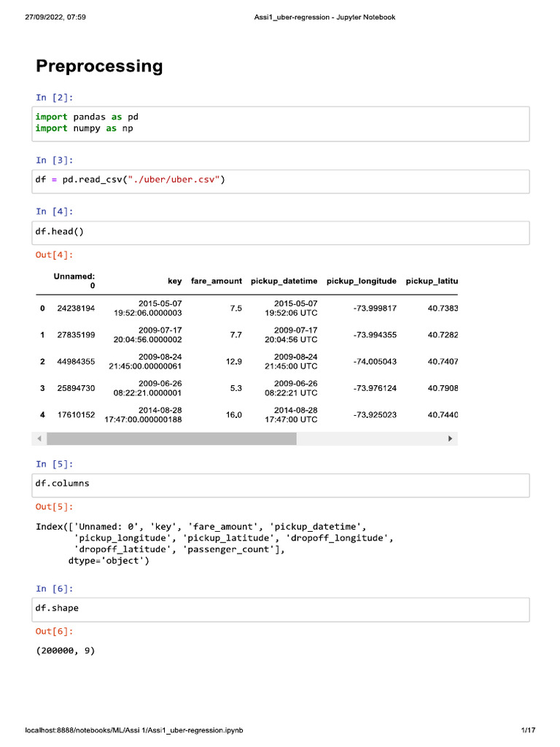Click the page title Assi1_uber-regression - Jupyter Notebook

pos(324,18)
